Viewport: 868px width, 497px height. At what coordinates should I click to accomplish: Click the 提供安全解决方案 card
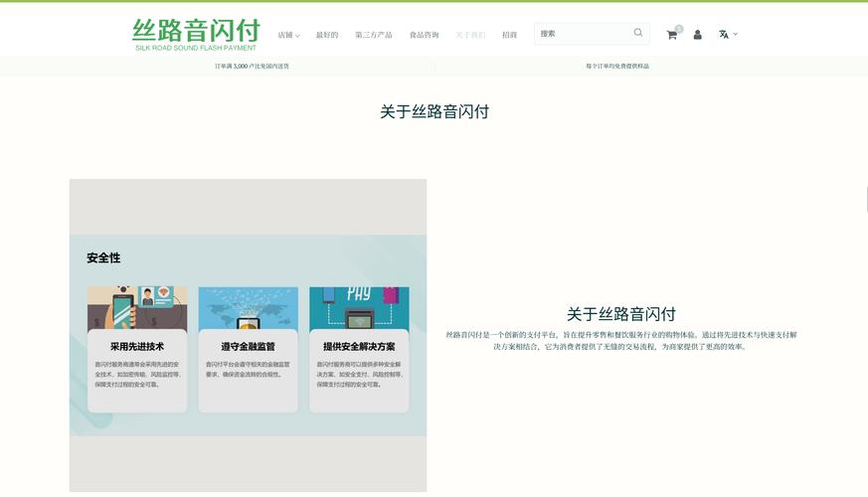359,349
